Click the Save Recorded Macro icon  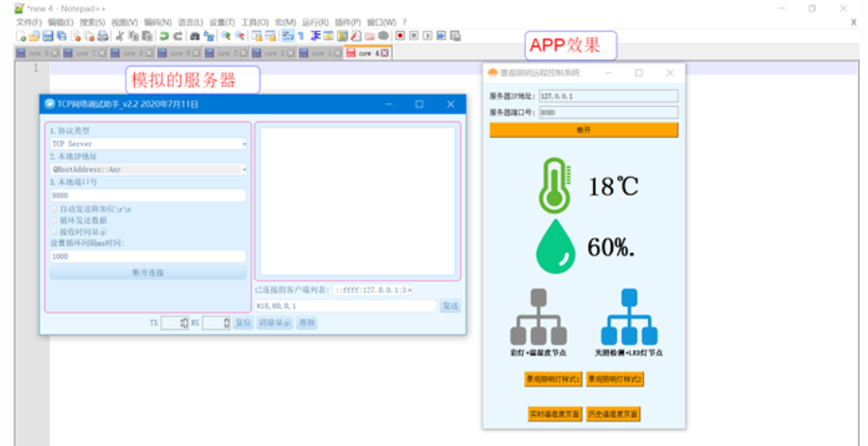coord(455,36)
